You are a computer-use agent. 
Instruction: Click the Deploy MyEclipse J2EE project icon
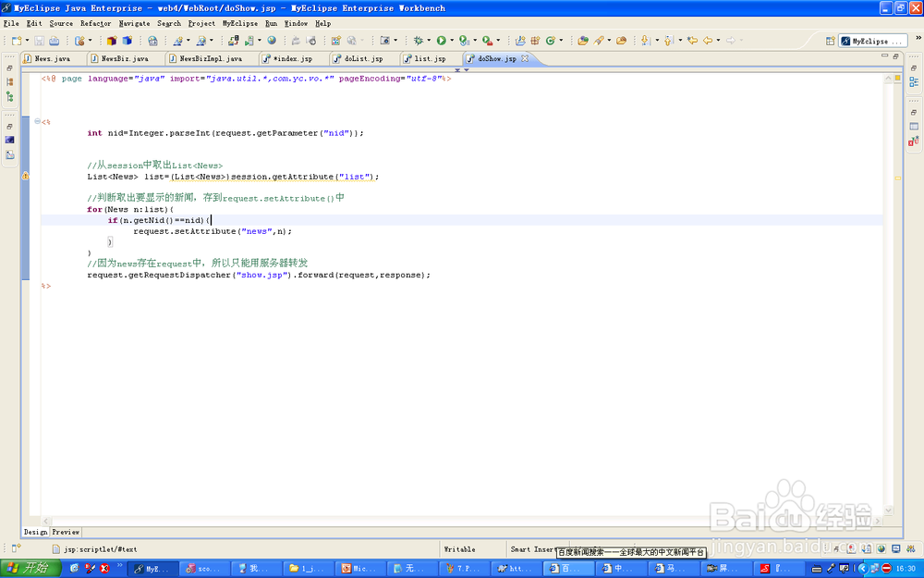click(x=234, y=41)
